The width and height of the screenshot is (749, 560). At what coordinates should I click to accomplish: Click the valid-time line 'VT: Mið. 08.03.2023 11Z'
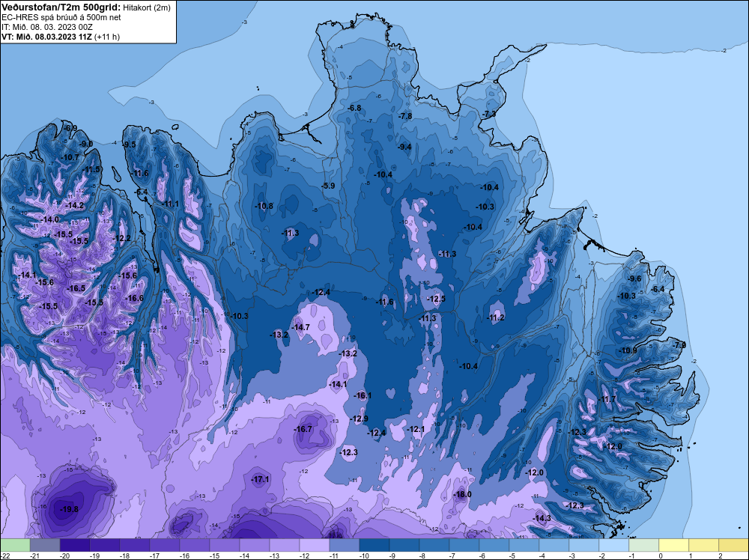pyautogui.click(x=46, y=36)
